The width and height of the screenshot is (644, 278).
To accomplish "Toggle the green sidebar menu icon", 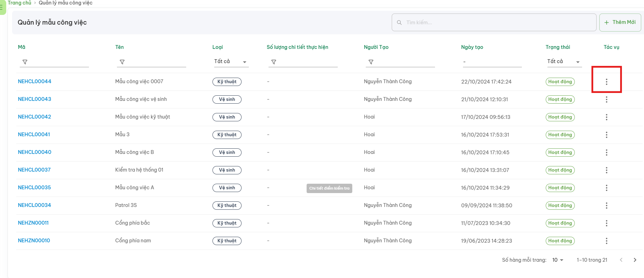I will [2, 7].
